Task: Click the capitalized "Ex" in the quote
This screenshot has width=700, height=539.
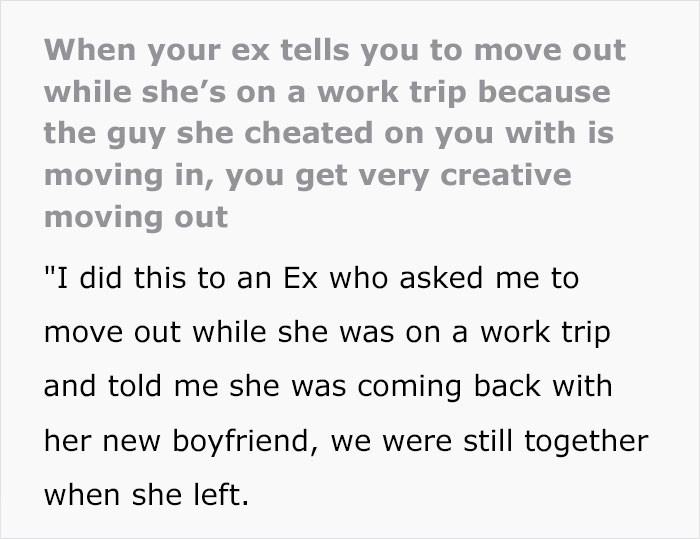Action: [297, 278]
